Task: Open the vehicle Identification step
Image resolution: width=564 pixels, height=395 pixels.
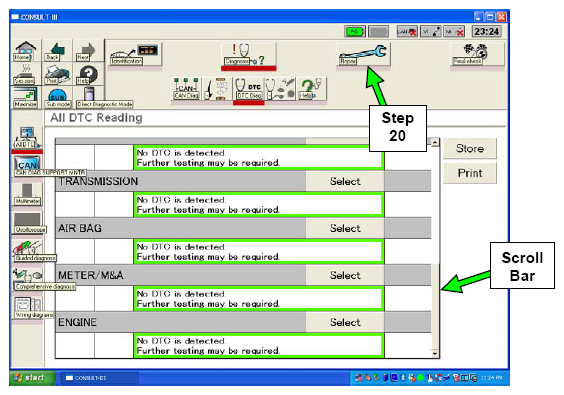Action: point(135,54)
